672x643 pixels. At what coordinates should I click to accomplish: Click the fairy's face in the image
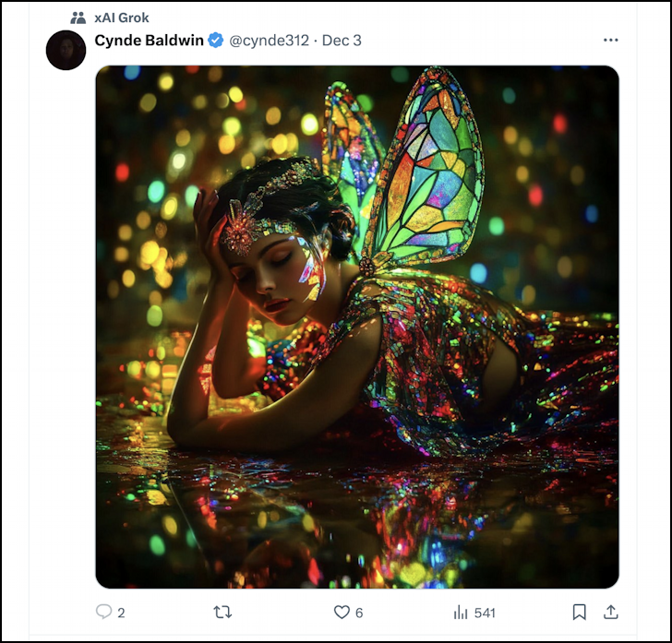277,272
